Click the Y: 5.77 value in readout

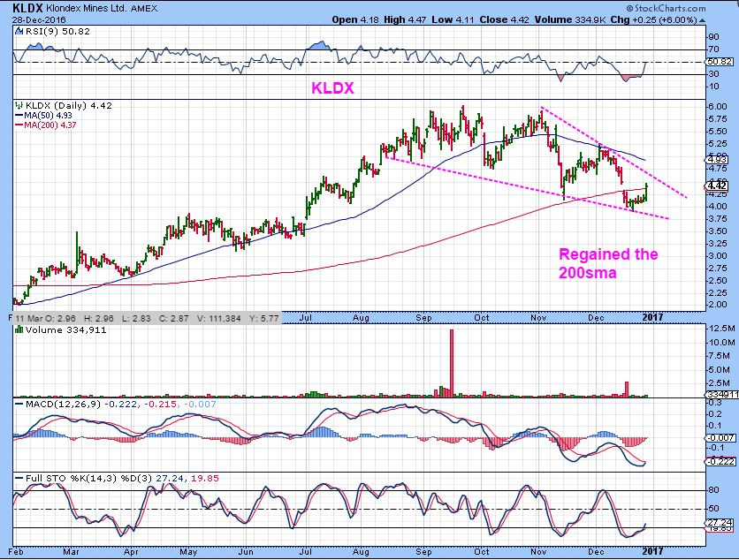point(264,318)
